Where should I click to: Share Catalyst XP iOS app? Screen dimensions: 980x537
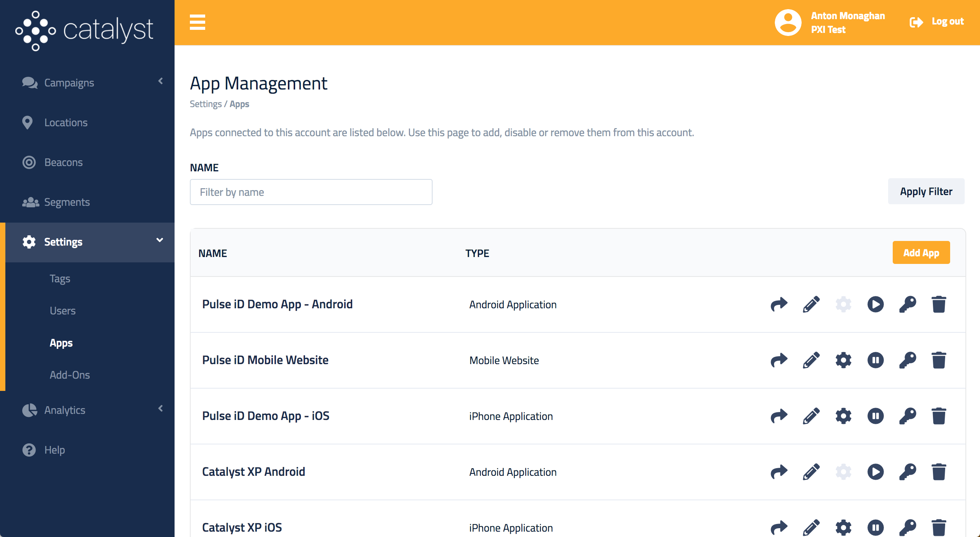tap(779, 528)
